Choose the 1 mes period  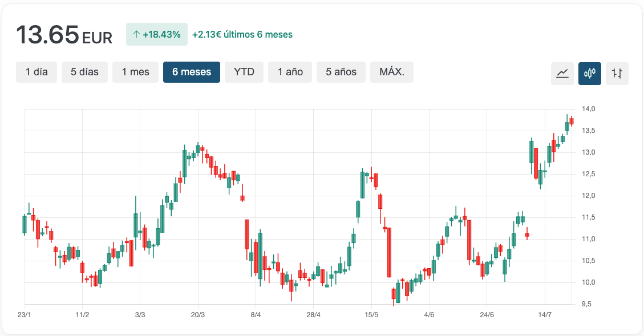(135, 72)
